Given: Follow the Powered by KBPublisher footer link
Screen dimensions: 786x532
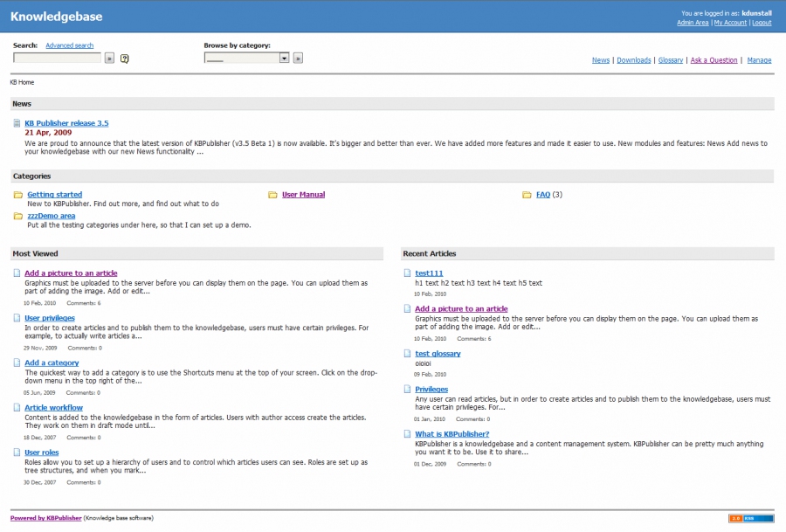Looking at the screenshot, I should (x=45, y=519).
